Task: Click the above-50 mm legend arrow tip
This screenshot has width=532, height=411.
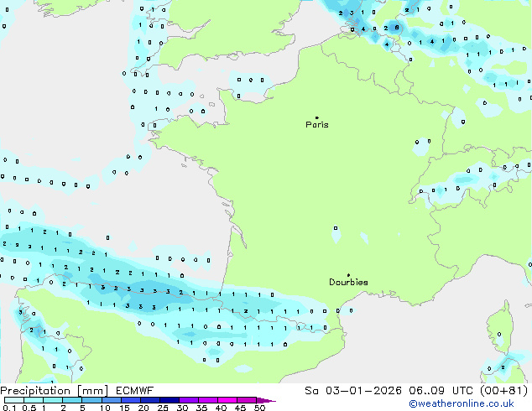Action: pyautogui.click(x=266, y=400)
